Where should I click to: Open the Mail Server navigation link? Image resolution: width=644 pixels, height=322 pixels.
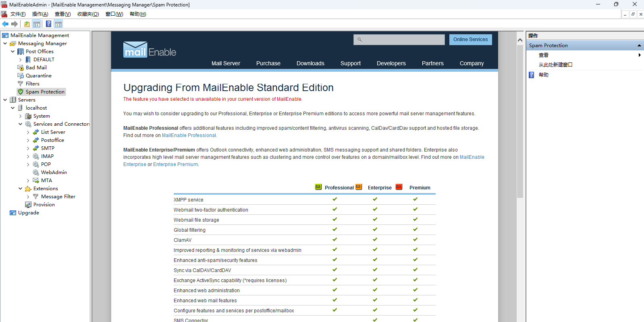pyautogui.click(x=226, y=63)
